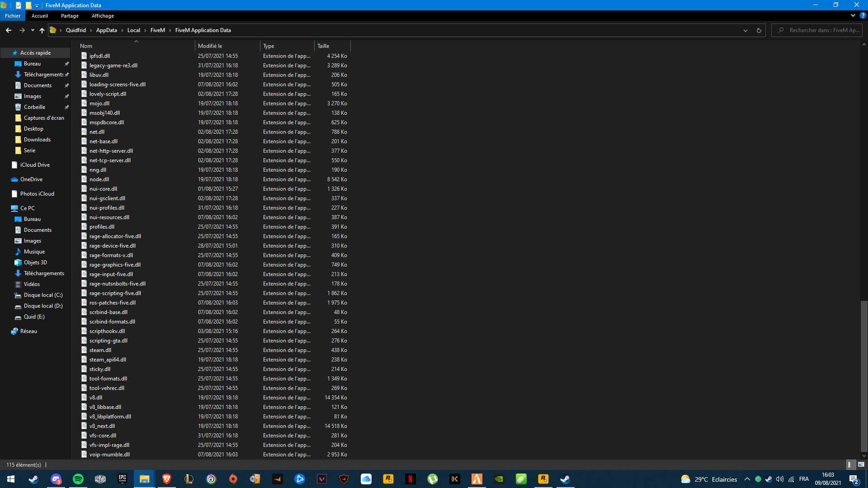Open Epic Games Launcher from taskbar
The image size is (868, 488).
(123, 479)
